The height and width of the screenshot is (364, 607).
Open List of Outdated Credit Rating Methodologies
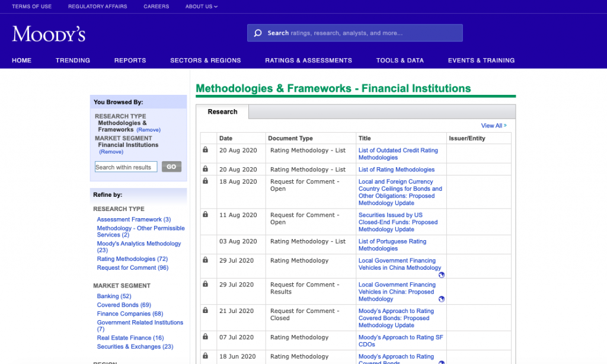[x=398, y=154]
